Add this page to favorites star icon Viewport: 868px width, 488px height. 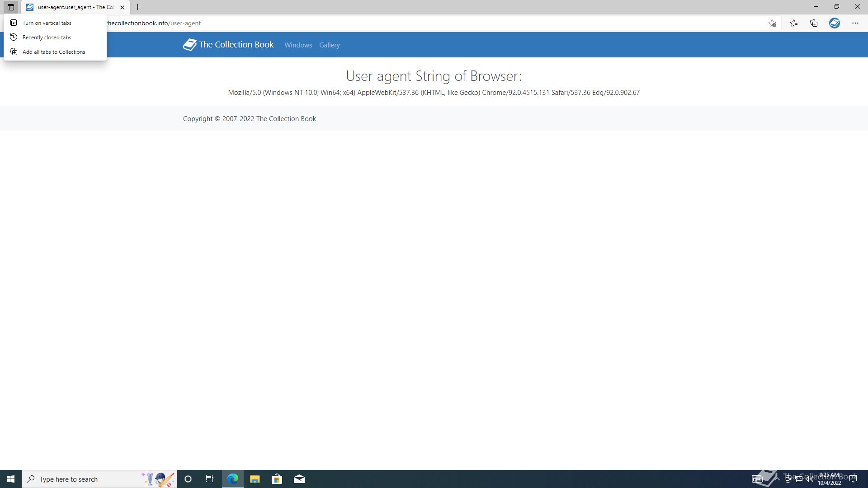772,23
